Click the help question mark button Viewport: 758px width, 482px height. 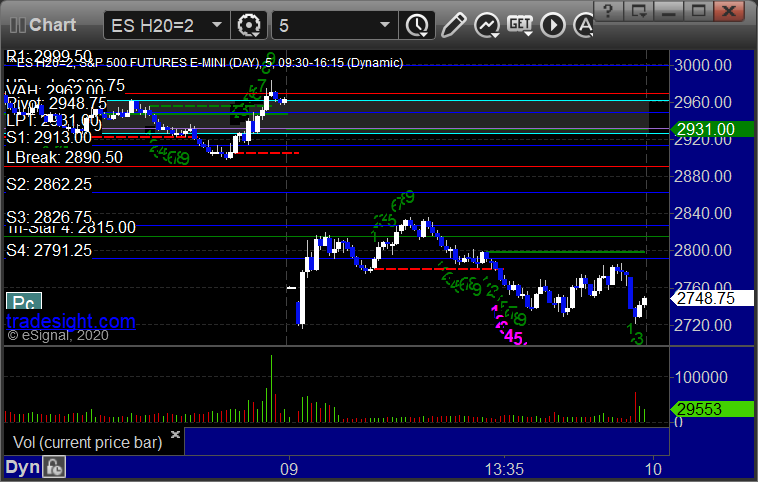(x=608, y=11)
